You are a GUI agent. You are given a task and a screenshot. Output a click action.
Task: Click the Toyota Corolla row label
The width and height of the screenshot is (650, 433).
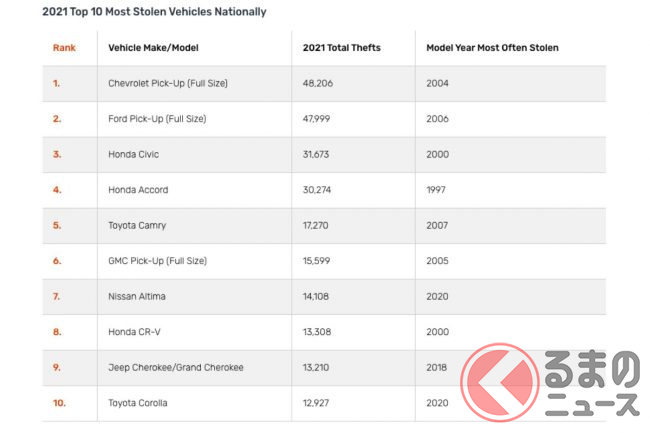click(140, 403)
